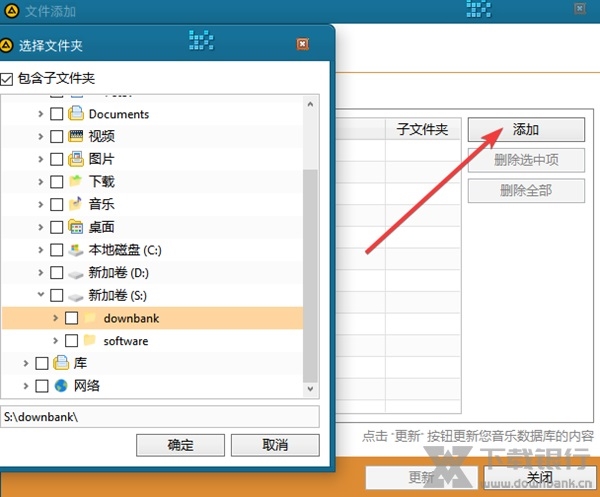Screen dimensions: 600x497
Task: Click the downbank folder icon
Action: (x=90, y=317)
